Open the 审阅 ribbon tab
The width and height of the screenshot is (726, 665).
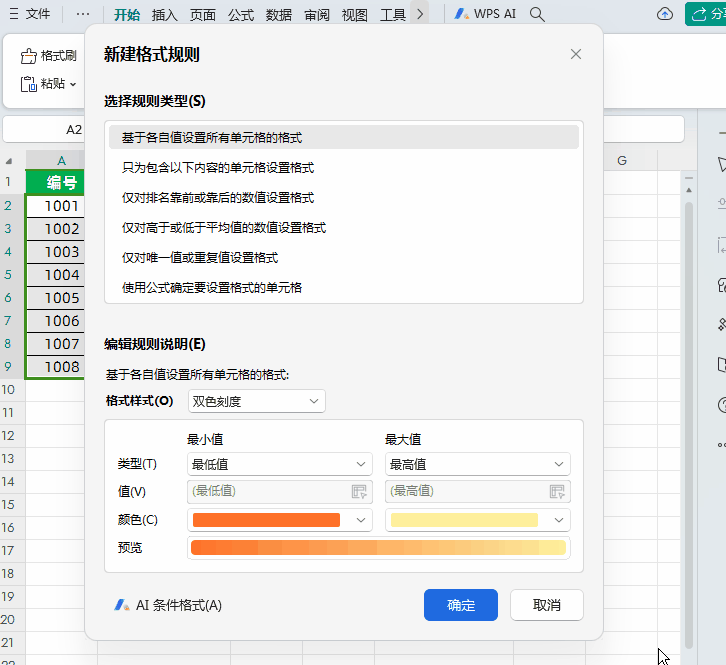click(317, 14)
